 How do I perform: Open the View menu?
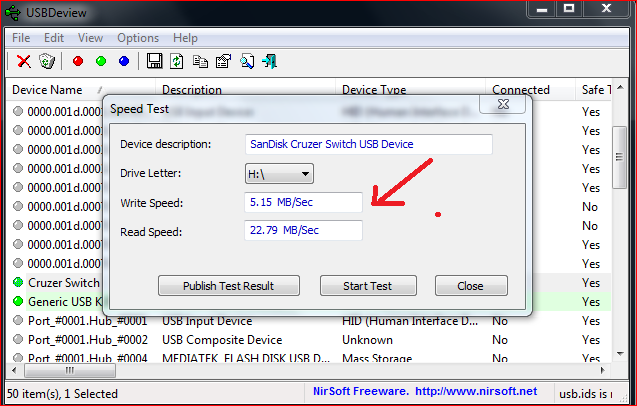point(90,38)
